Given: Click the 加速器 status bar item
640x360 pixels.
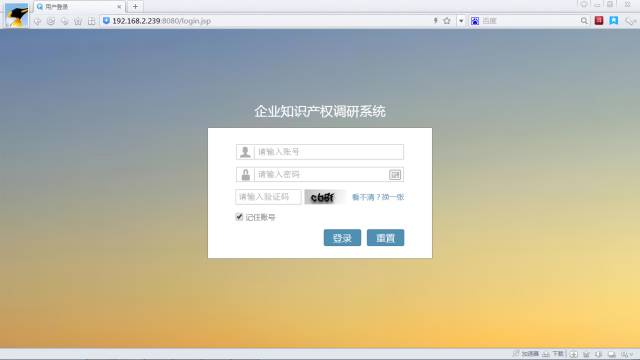Looking at the screenshot, I should pos(526,354).
